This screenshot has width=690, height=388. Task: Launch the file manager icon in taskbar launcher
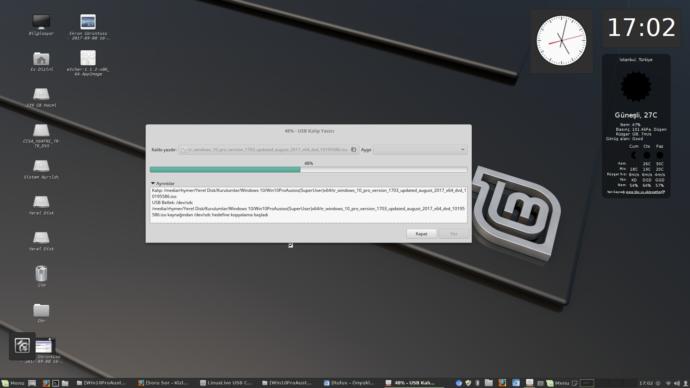[65, 383]
